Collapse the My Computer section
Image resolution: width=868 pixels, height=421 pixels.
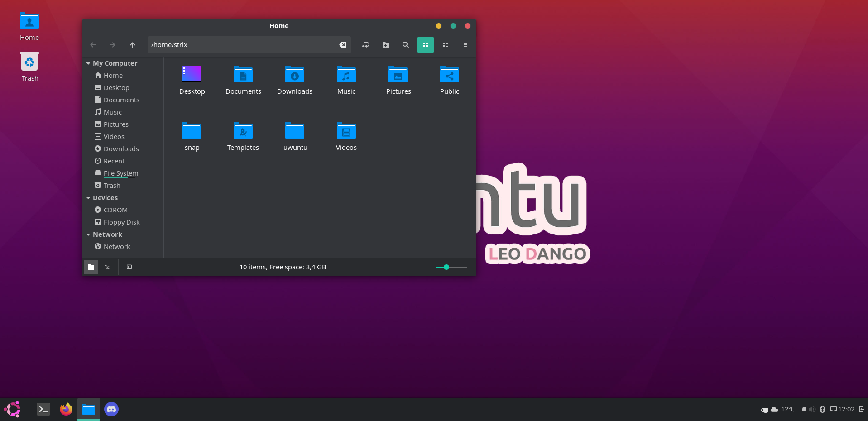click(x=88, y=64)
